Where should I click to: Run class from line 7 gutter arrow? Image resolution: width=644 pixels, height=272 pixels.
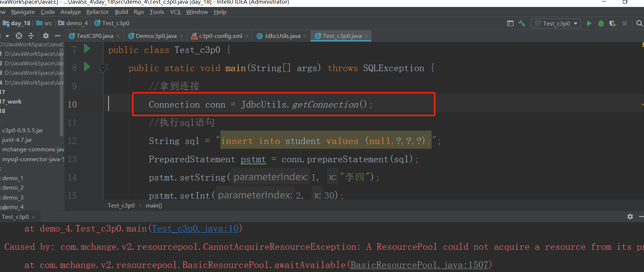tap(87, 48)
